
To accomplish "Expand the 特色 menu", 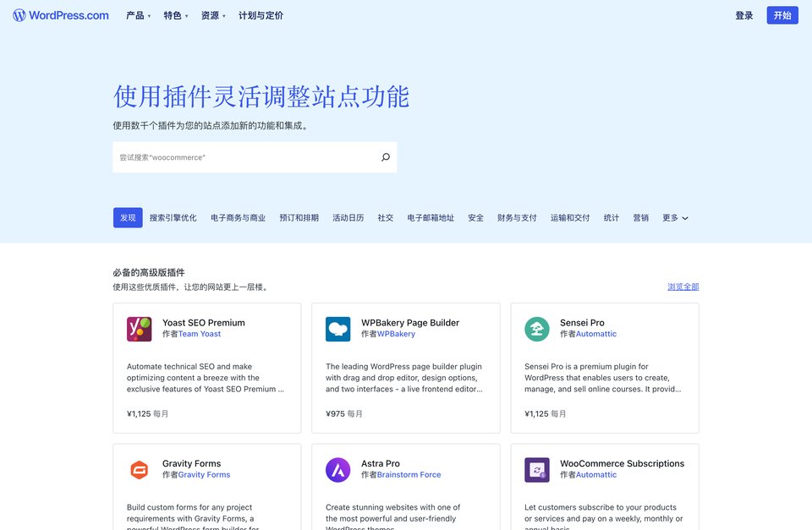I will click(x=176, y=15).
